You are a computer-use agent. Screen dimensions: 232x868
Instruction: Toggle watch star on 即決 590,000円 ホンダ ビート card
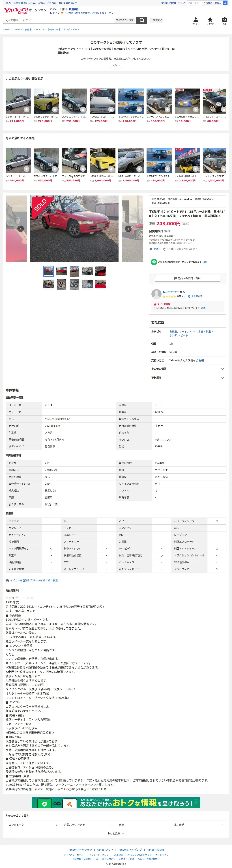(27, 169)
